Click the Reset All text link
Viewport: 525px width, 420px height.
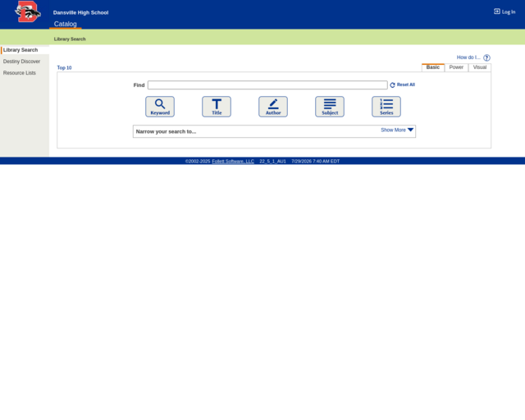point(406,84)
